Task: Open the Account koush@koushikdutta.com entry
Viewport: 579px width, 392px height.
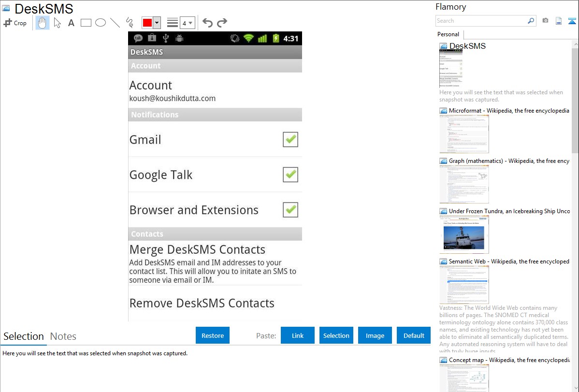Action: pyautogui.click(x=215, y=90)
